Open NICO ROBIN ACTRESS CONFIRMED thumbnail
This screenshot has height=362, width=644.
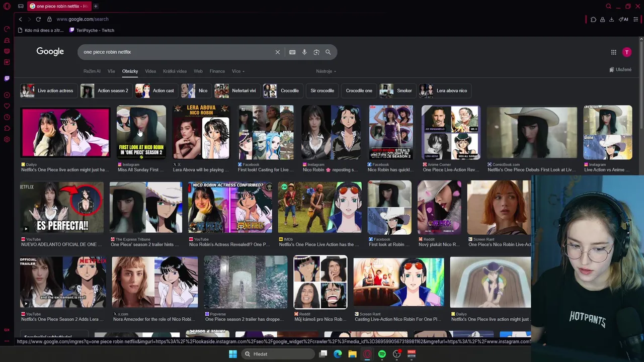tap(230, 208)
